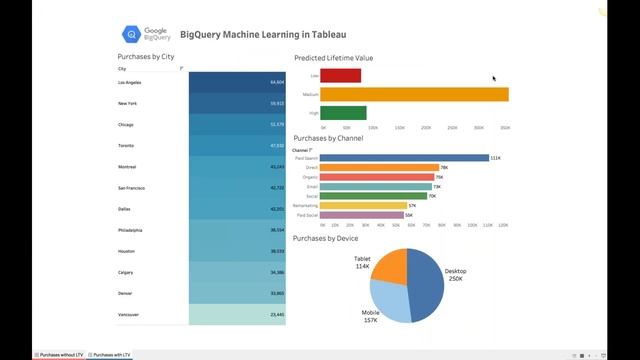
Task: Click the 'Remarketing' channel axis label
Action: pyautogui.click(x=305, y=205)
